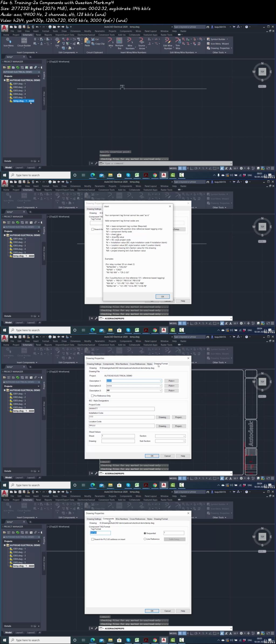Confirm the Alert dialog with OK
Screen dimensions: 276x644
pos(163,296)
